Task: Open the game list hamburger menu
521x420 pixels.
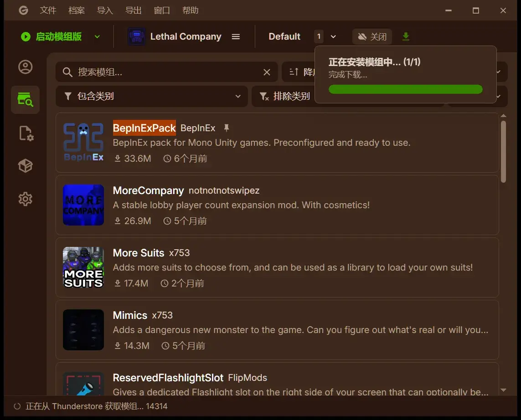Action: [x=236, y=36]
